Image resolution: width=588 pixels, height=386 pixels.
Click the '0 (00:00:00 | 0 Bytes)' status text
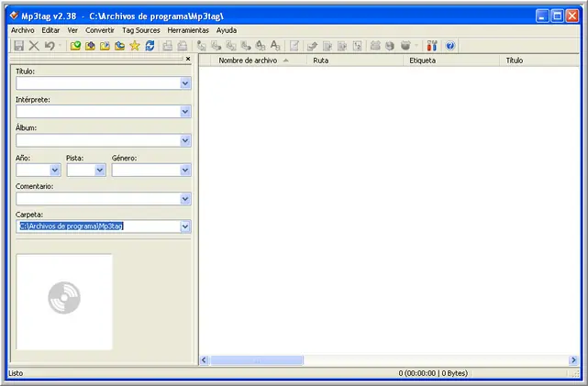point(433,373)
